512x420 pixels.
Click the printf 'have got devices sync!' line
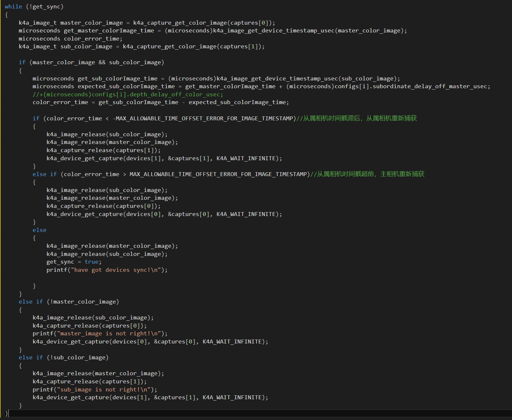(x=107, y=270)
